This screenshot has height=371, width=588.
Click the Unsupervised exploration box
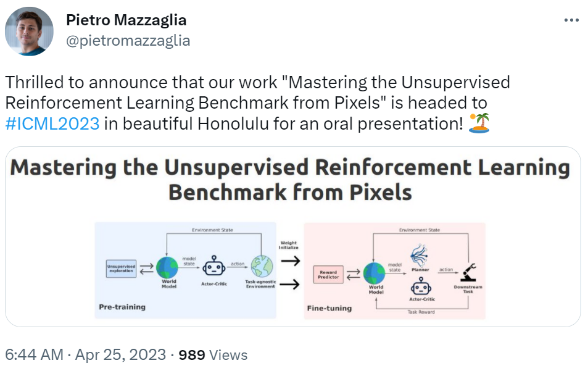(x=121, y=269)
